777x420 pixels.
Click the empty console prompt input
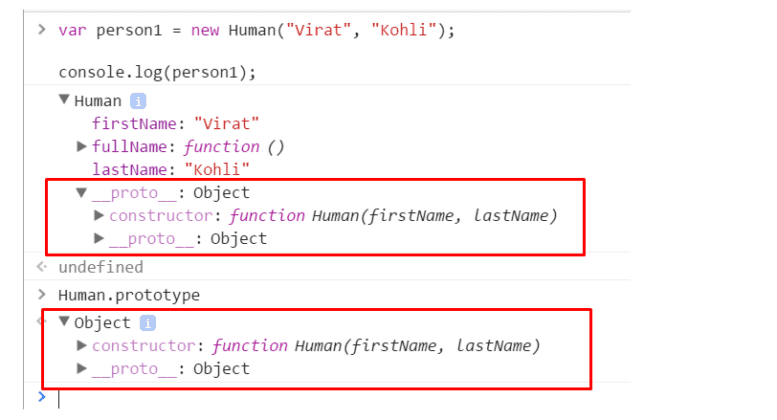tap(300, 398)
